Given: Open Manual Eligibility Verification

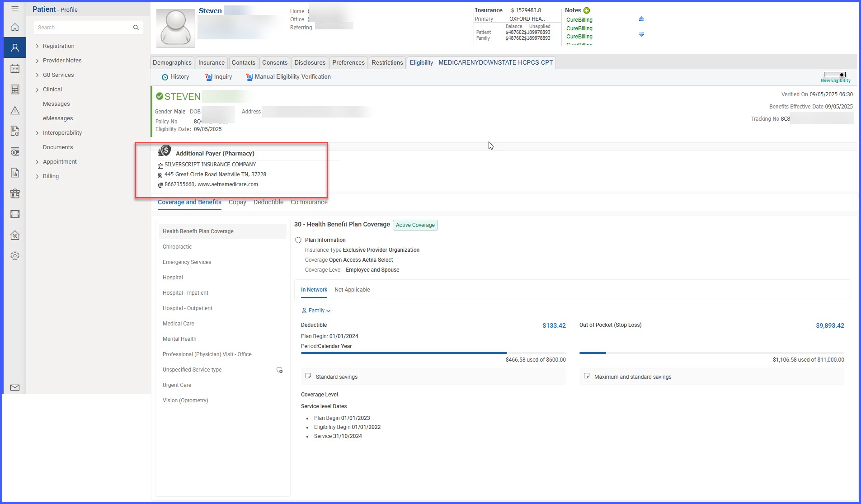Looking at the screenshot, I should click(x=288, y=77).
